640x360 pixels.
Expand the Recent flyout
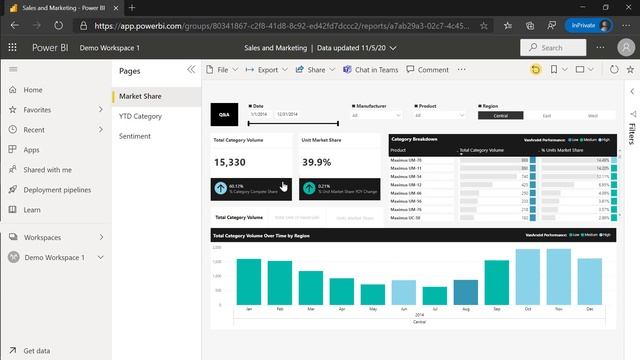coord(101,129)
